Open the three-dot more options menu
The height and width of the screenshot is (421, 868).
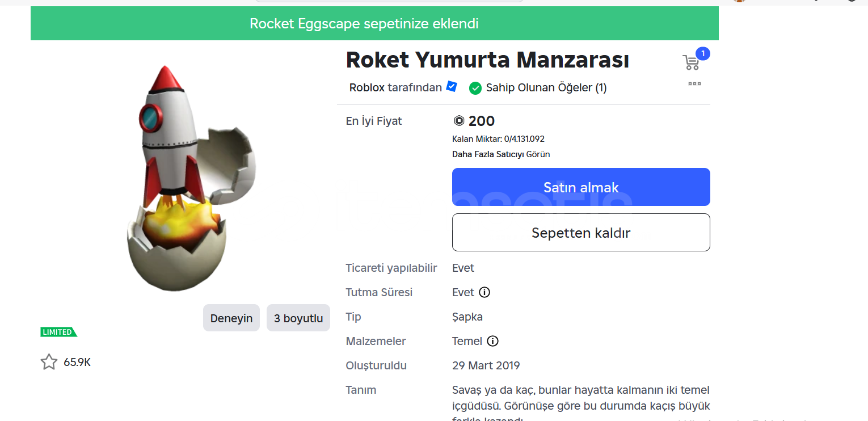694,84
